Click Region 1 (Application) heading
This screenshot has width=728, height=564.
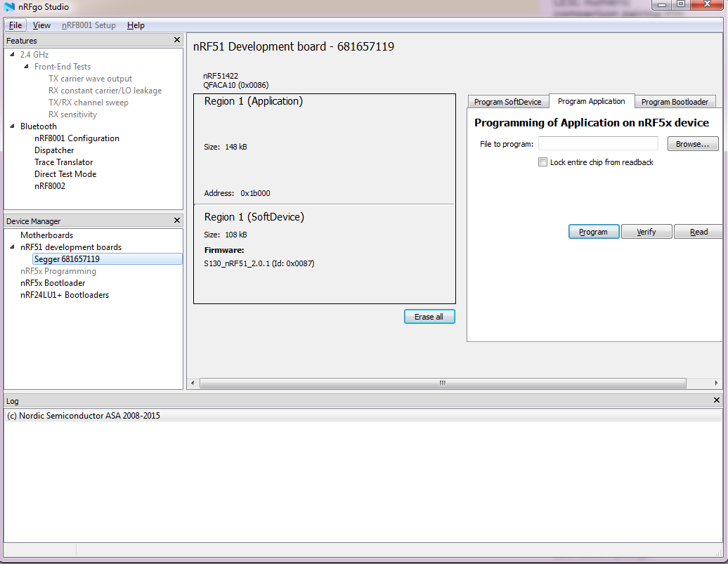point(254,101)
